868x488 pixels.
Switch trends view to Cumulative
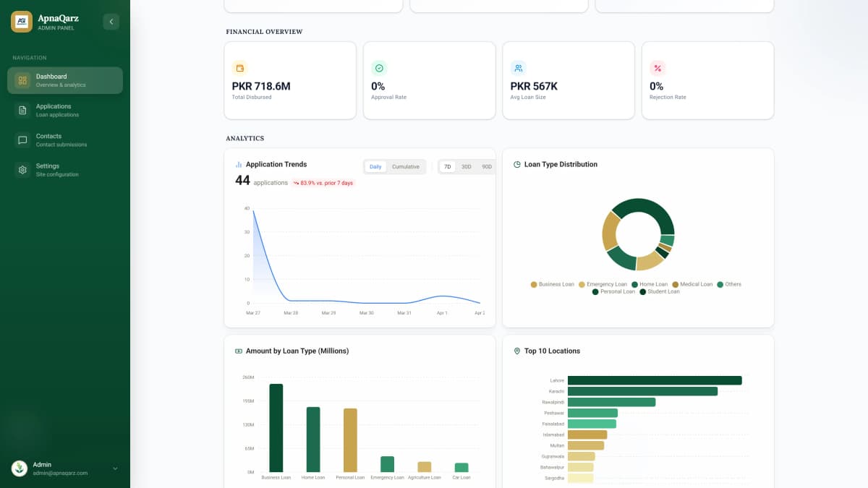click(x=406, y=167)
